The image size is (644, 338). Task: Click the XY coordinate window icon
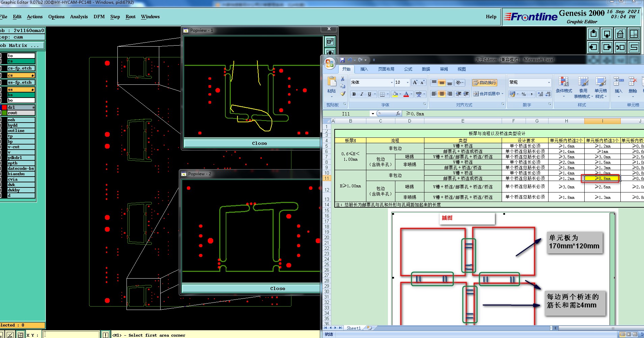(634, 34)
